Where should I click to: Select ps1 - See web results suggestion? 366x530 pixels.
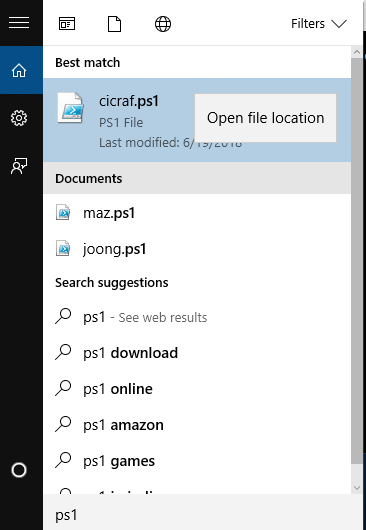[197, 317]
